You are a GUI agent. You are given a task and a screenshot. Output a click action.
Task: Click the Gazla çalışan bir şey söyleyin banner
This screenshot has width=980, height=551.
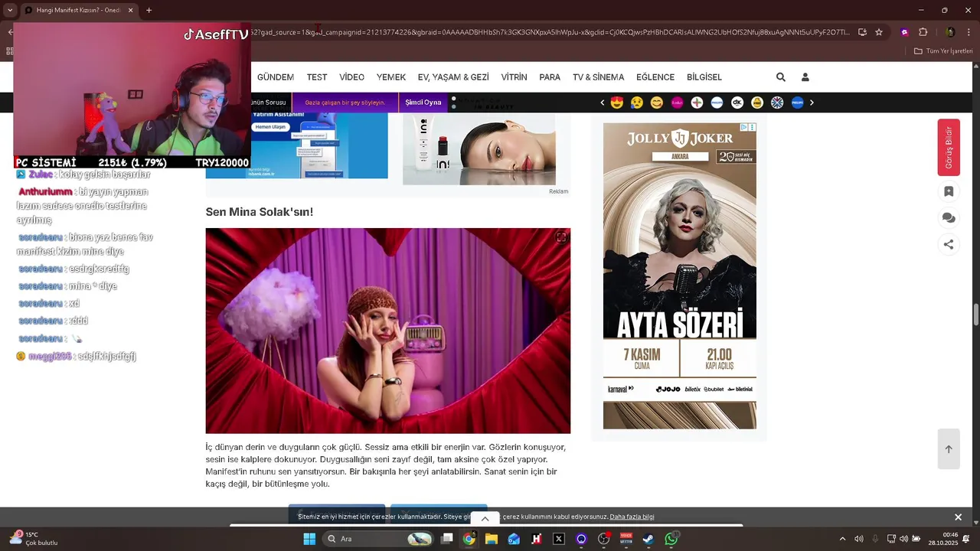345,103
